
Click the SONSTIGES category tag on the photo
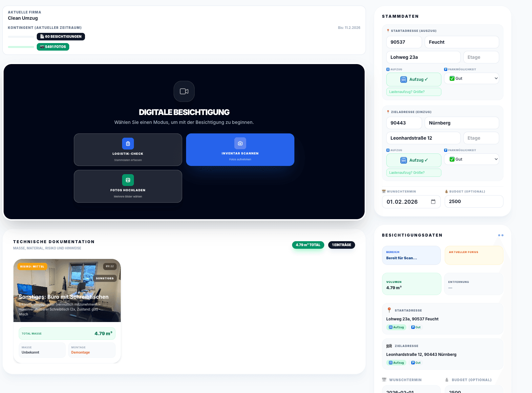[x=105, y=278]
